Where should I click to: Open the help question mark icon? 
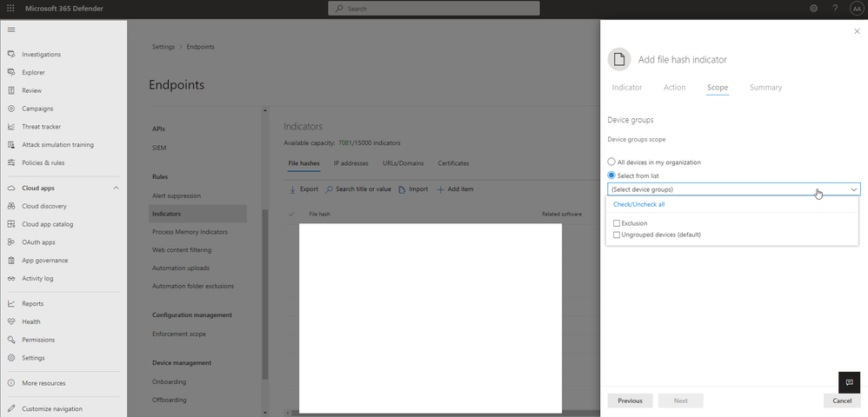(835, 9)
